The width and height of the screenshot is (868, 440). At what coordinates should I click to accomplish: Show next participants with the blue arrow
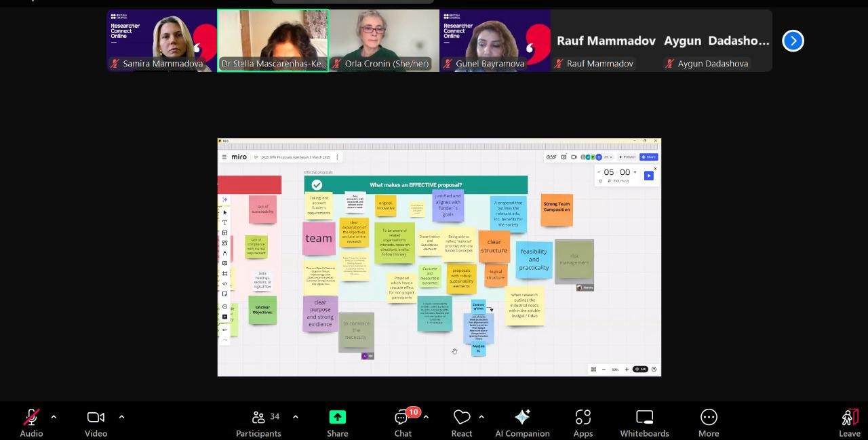793,41
